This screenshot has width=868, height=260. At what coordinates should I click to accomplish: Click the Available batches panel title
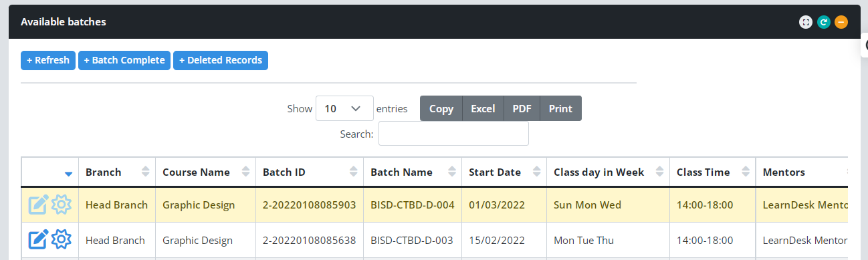point(64,22)
